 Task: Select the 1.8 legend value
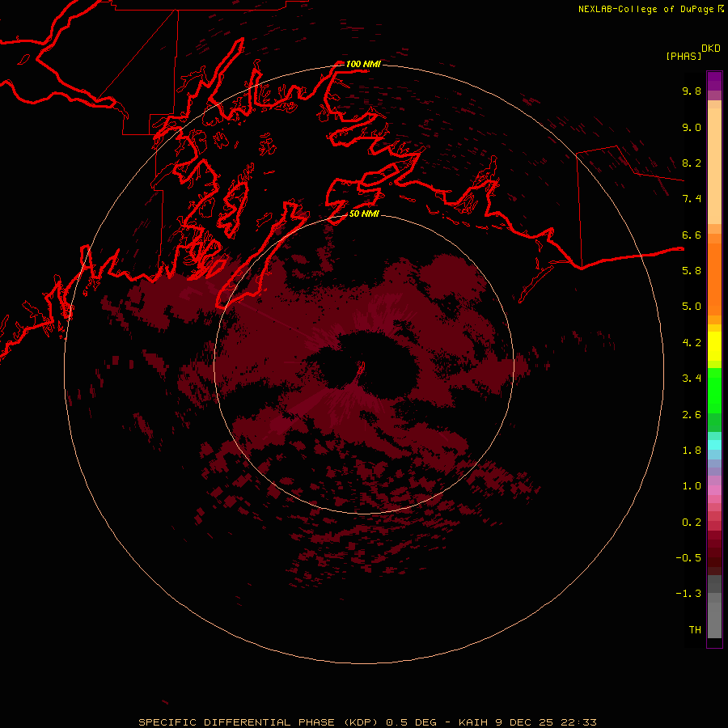tap(692, 451)
